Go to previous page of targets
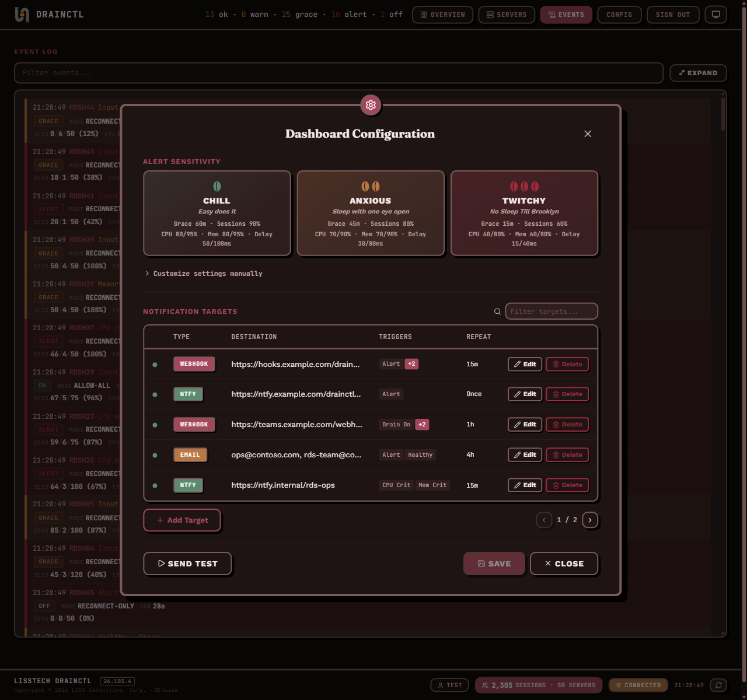 (544, 520)
